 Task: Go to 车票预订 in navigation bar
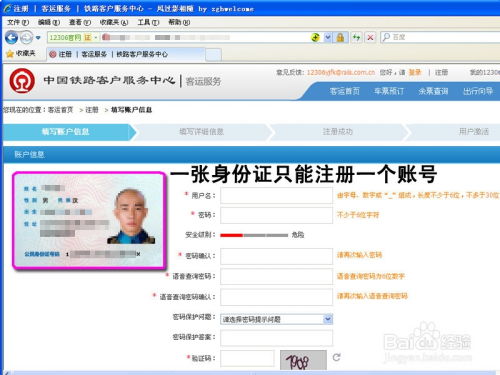[389, 91]
